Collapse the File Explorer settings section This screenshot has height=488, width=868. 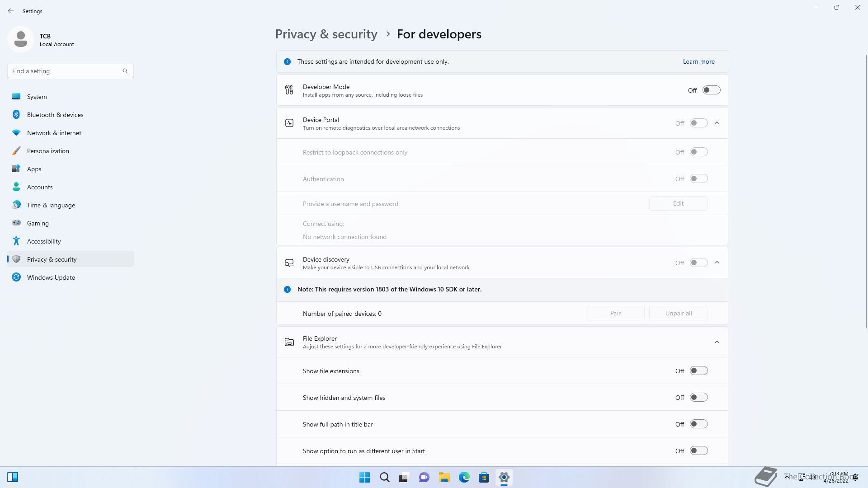click(717, 342)
